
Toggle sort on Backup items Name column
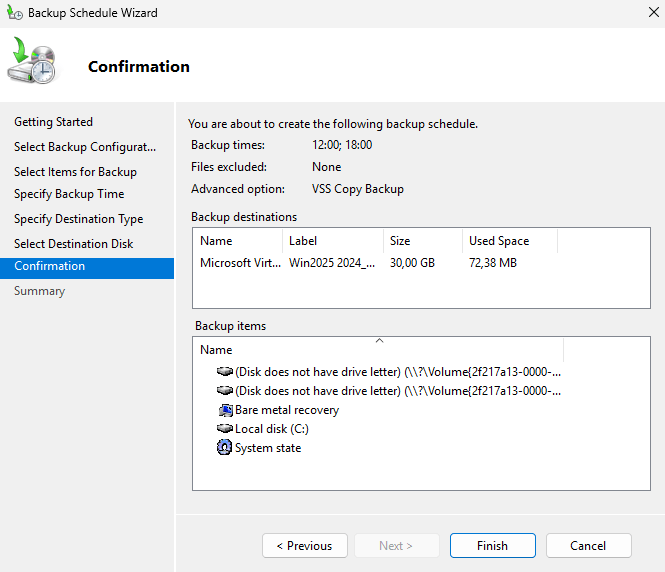[x=378, y=350]
